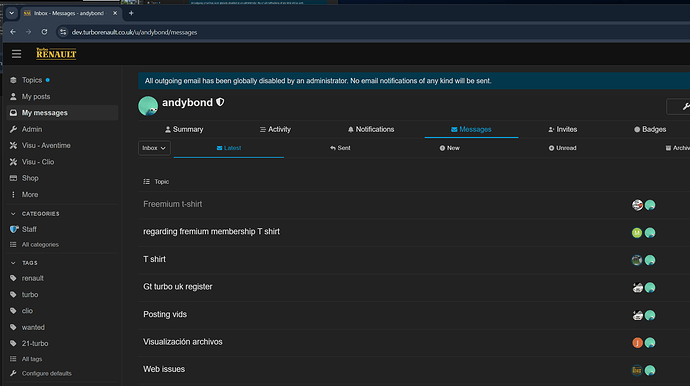Image resolution: width=690 pixels, height=386 pixels.
Task: Switch to the Activity tab
Action: pyautogui.click(x=275, y=129)
